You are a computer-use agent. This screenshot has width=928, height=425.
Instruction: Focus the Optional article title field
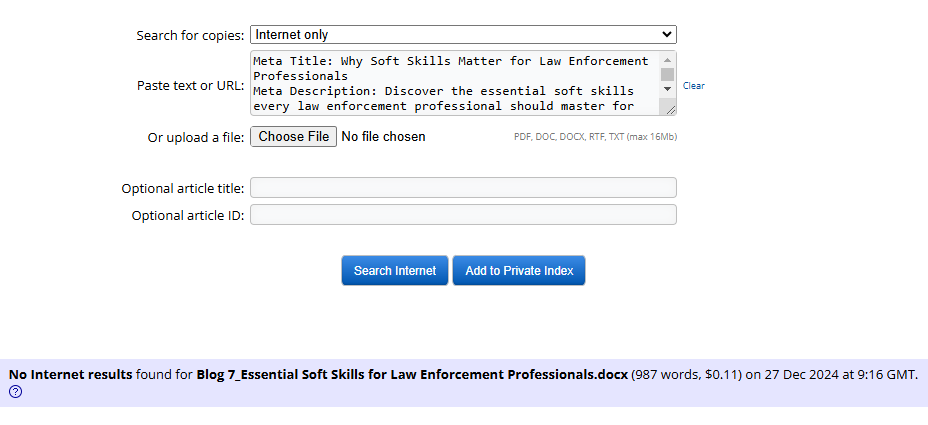click(x=463, y=188)
